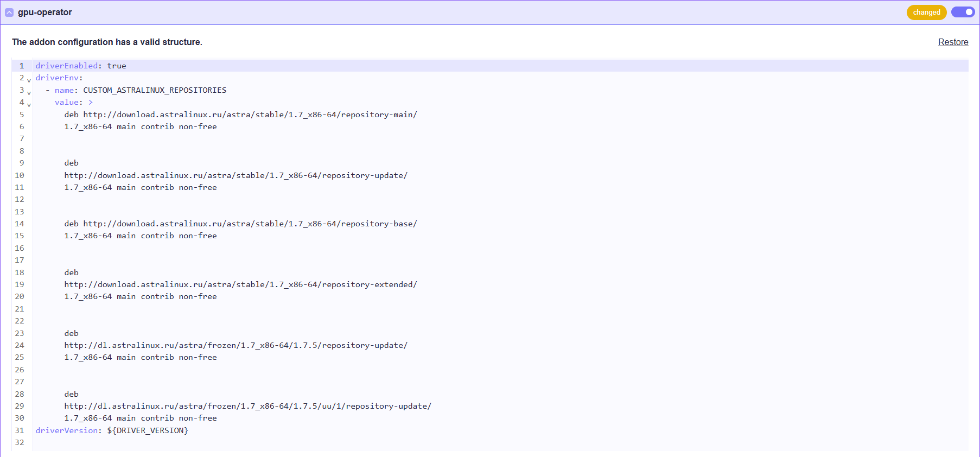Click the repository-main URL on line 5
Image resolution: width=980 pixels, height=457 pixels.
(250, 115)
